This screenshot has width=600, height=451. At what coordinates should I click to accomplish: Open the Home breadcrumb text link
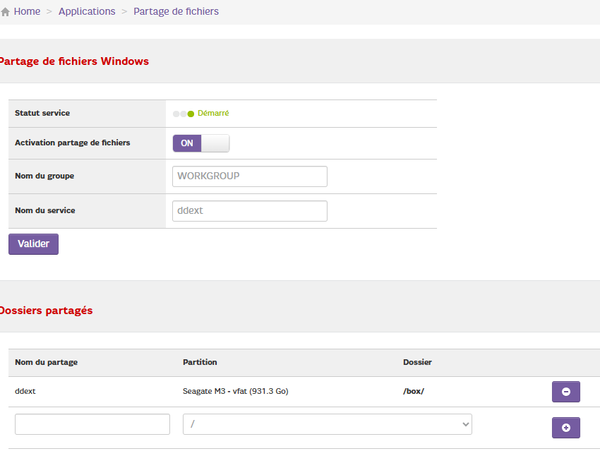(28, 11)
